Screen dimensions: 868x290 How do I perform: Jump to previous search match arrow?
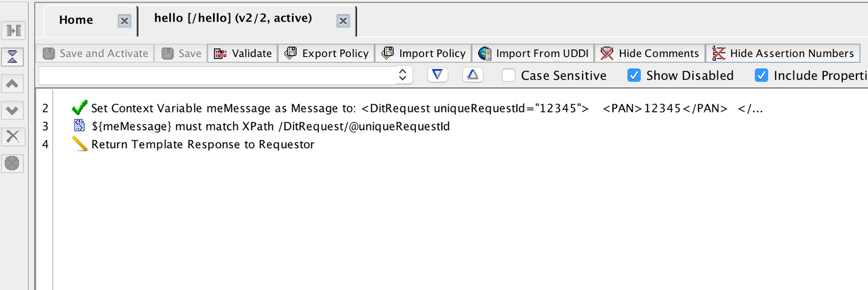click(473, 74)
